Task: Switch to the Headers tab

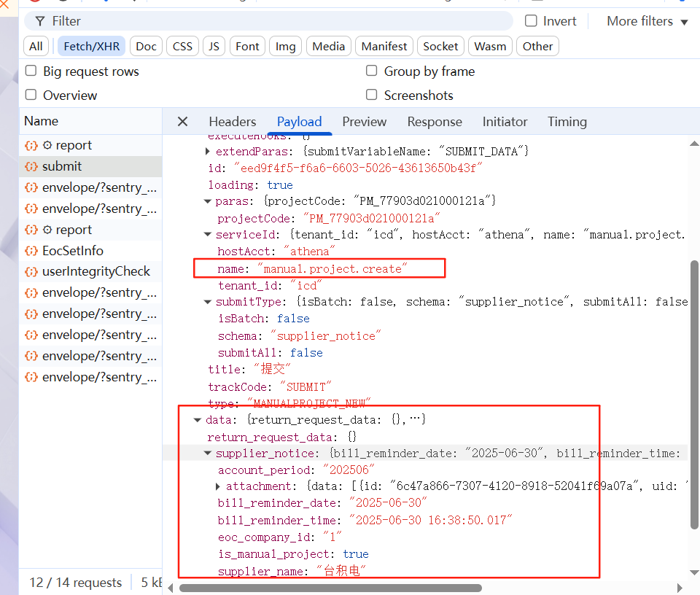Action: (x=232, y=122)
